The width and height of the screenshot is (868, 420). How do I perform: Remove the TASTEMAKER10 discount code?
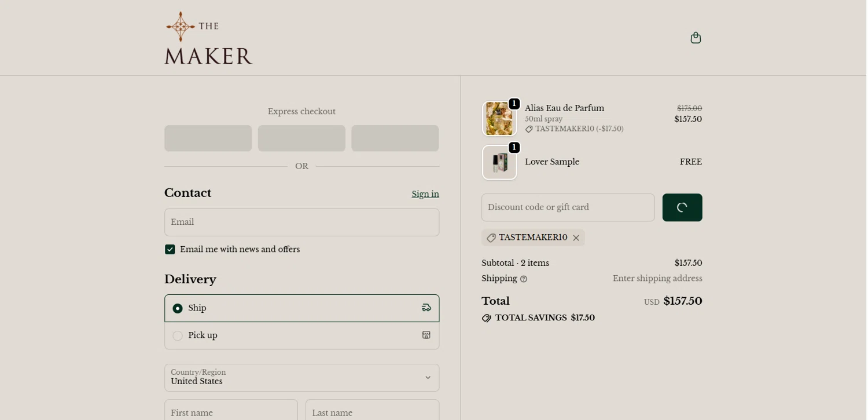point(576,238)
